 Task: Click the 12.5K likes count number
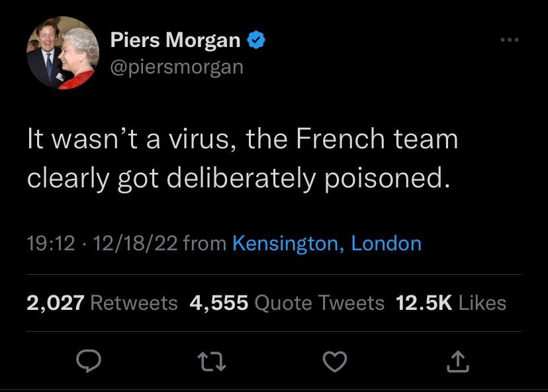click(424, 303)
